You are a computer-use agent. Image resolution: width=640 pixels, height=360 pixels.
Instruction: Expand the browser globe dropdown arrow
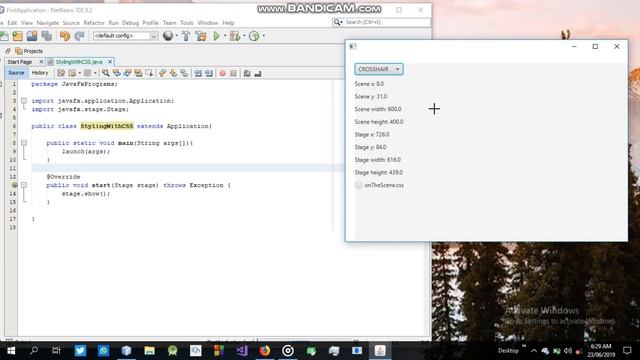pos(176,36)
